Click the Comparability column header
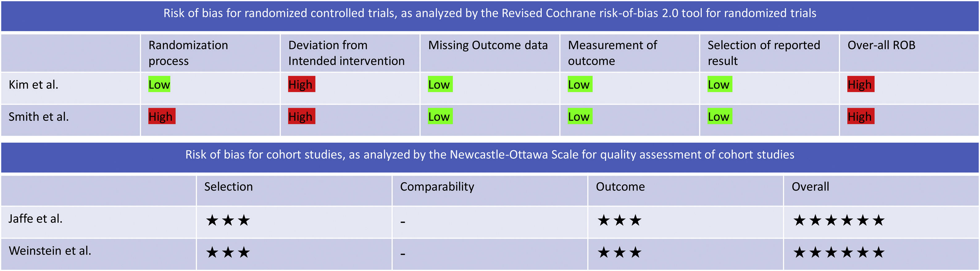980x271 pixels. pos(437,187)
